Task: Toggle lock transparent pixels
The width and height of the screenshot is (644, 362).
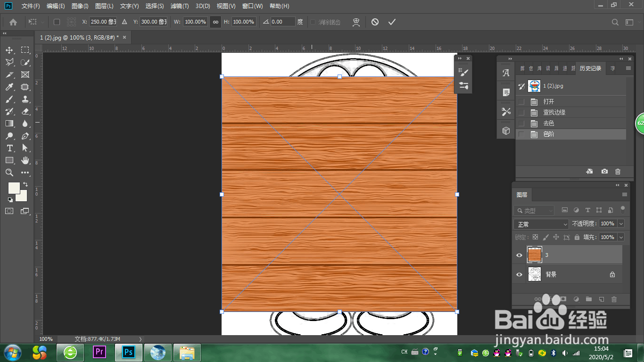Action: click(x=535, y=237)
